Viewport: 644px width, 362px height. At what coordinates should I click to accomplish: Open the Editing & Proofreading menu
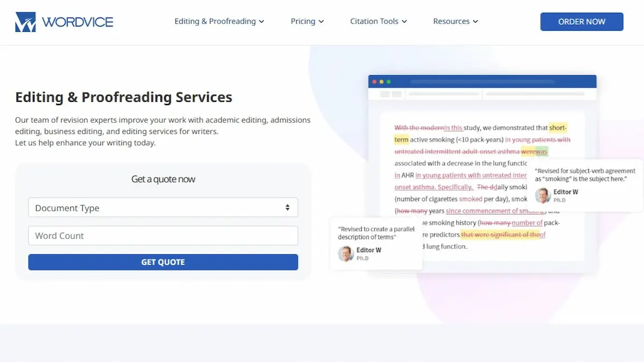(x=219, y=21)
